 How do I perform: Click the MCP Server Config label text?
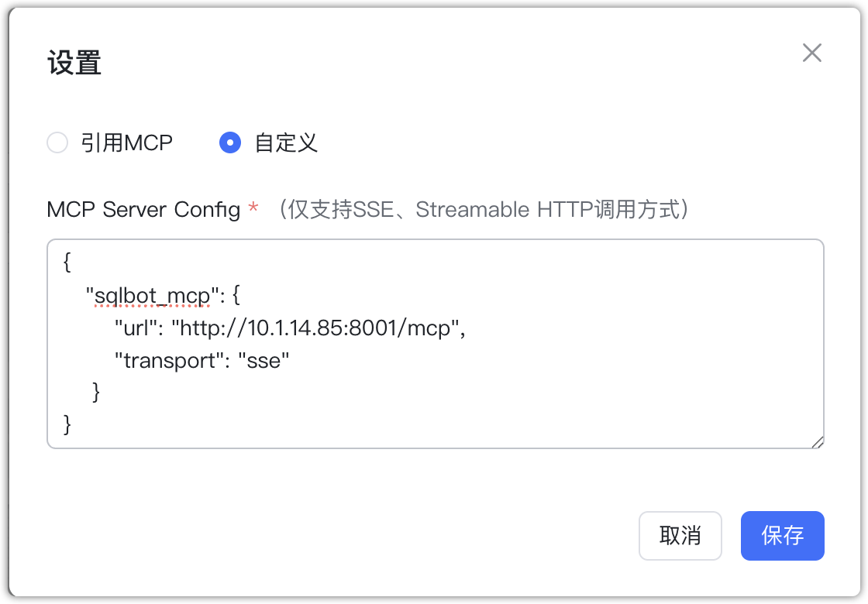pyautogui.click(x=143, y=209)
